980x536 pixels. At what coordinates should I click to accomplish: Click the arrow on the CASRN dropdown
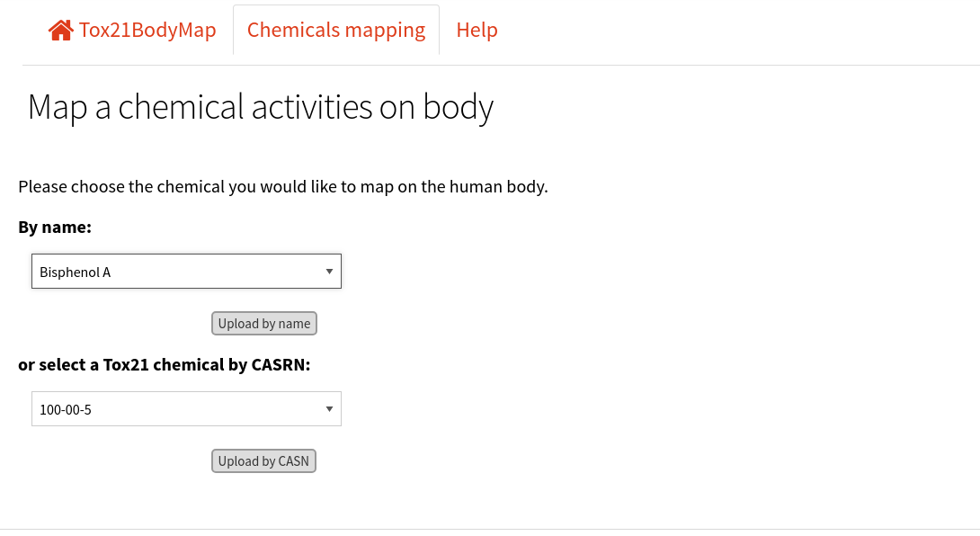coord(329,409)
